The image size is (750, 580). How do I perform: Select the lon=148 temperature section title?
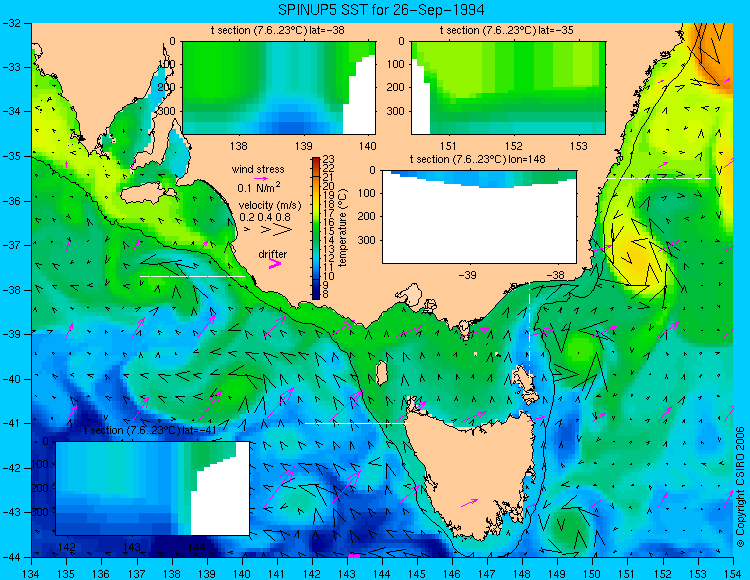[477, 159]
